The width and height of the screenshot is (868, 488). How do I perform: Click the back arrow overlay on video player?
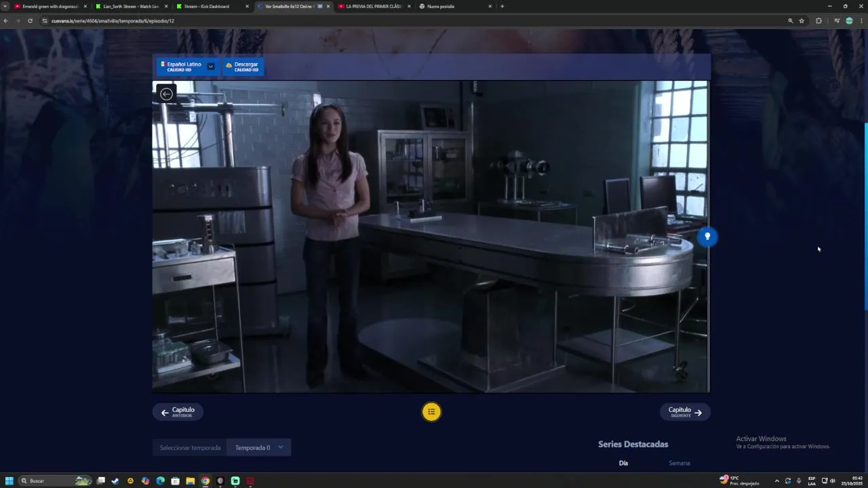(x=166, y=94)
